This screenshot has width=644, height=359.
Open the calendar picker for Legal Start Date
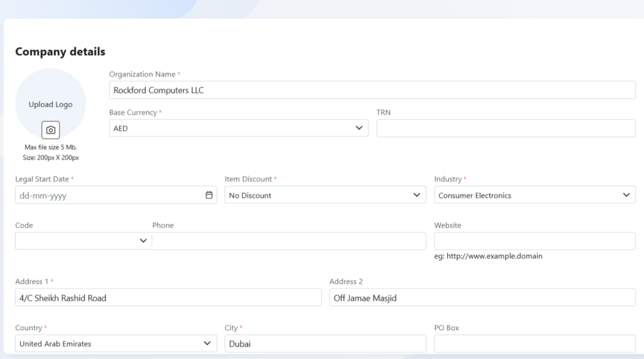point(209,195)
